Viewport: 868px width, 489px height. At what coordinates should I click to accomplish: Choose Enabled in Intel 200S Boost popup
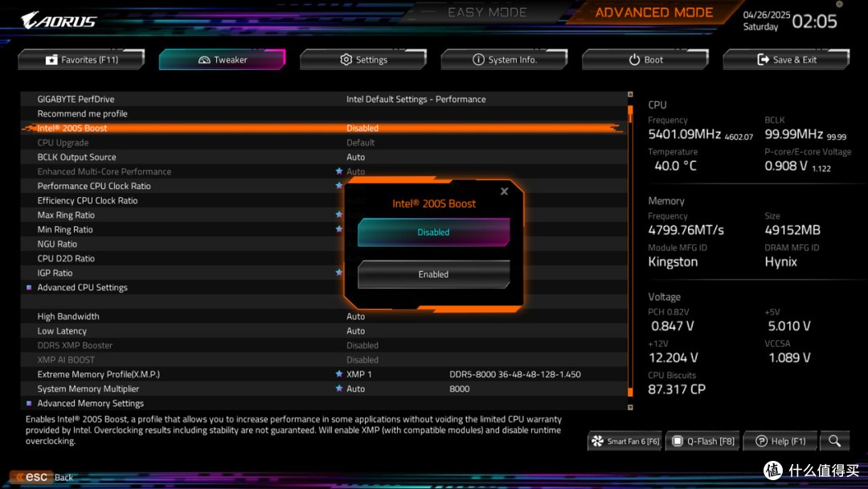point(433,274)
